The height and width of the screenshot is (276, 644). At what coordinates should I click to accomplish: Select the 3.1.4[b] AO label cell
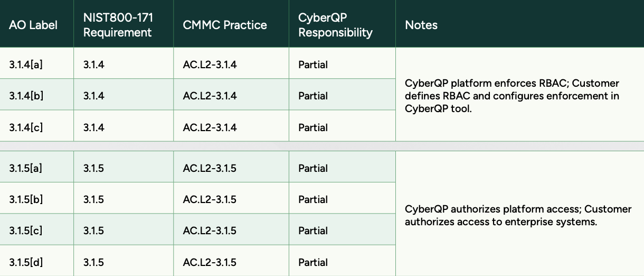point(26,96)
